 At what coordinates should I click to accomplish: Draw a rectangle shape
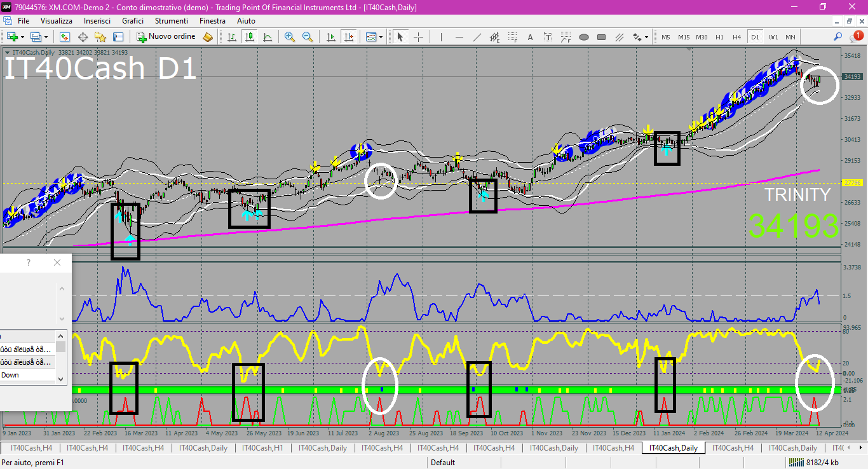coord(602,37)
